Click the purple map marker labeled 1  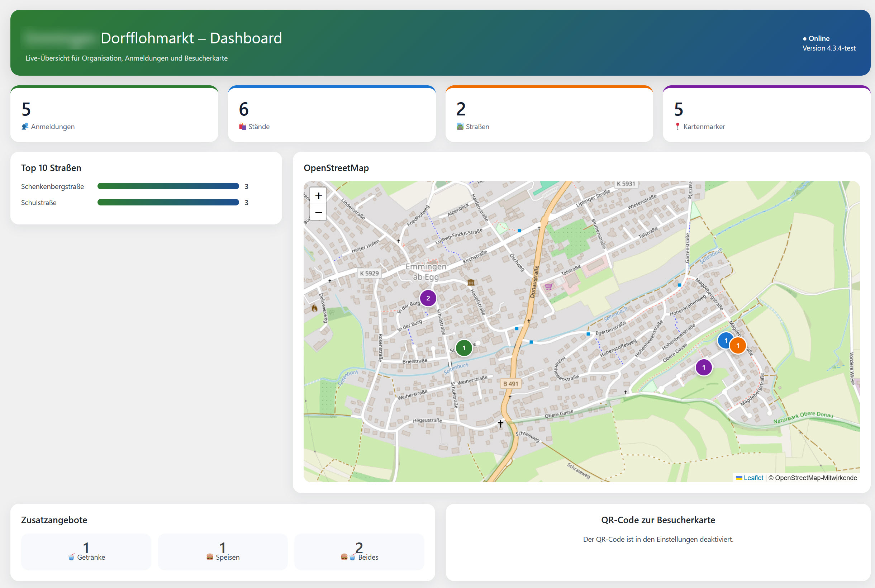703,367
